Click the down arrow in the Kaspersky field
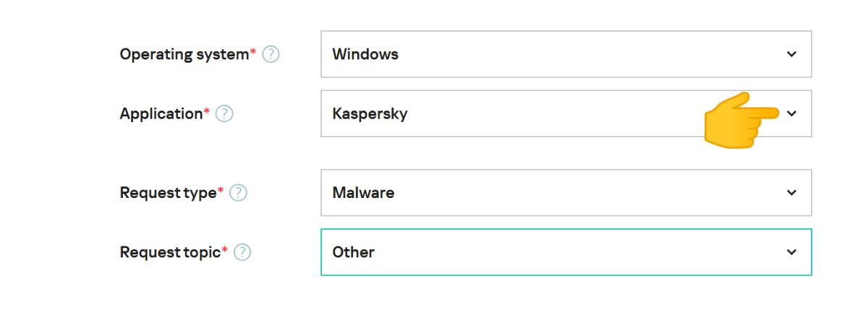Viewport: 868px width, 310px height. click(x=791, y=113)
